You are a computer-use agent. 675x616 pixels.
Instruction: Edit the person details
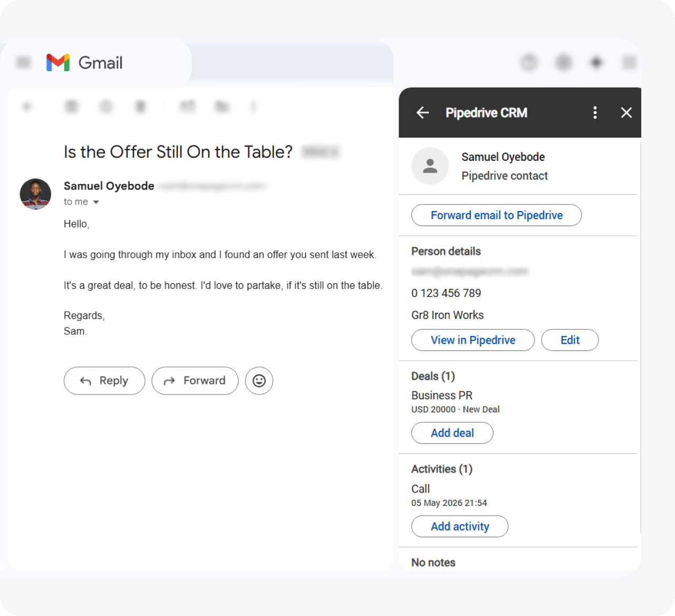[570, 340]
